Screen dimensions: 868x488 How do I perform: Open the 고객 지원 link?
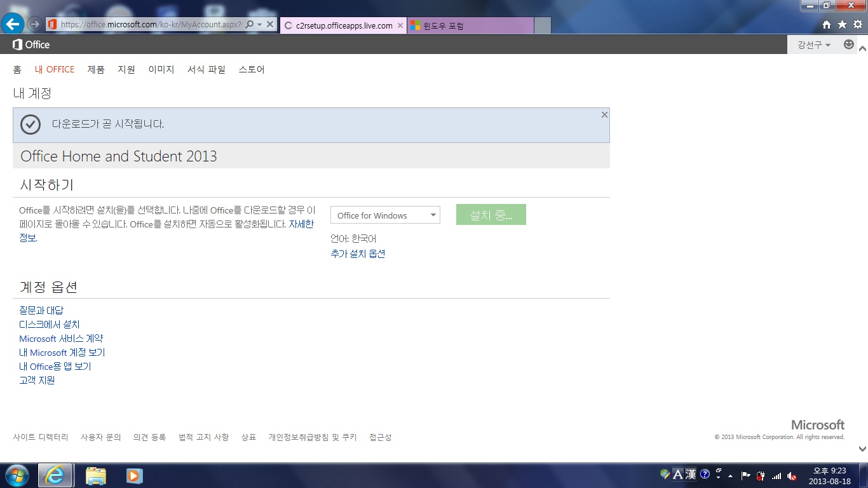[37, 380]
